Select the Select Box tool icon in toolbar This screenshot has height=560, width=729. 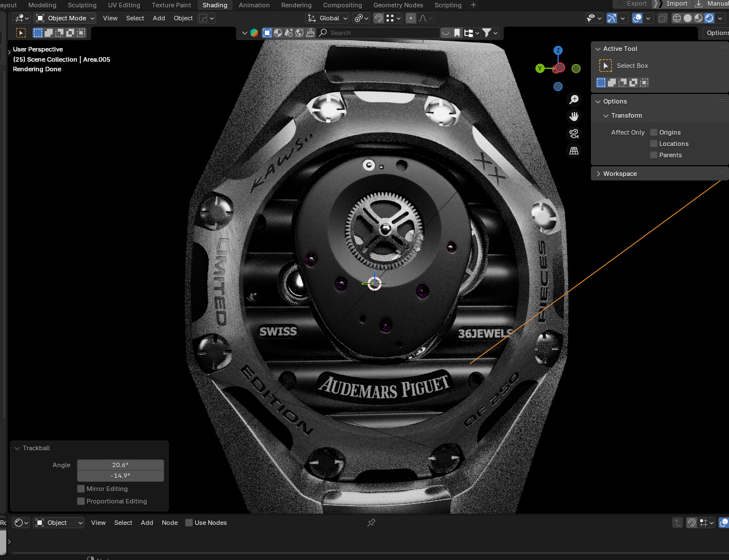click(21, 33)
